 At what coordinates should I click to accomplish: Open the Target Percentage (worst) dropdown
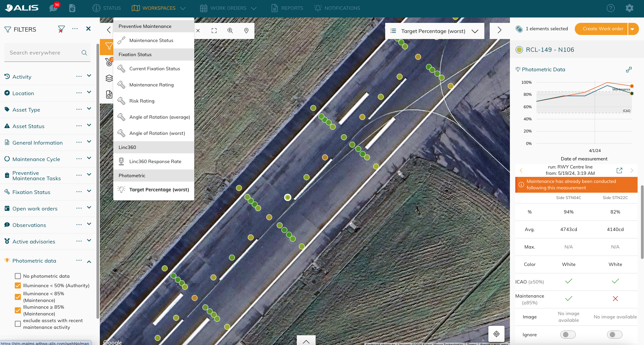pyautogui.click(x=434, y=31)
